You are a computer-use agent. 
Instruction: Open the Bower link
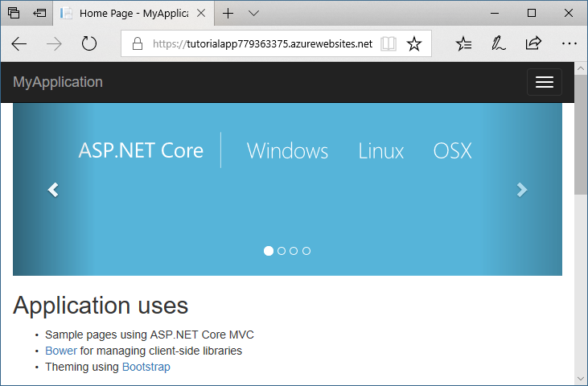coord(61,351)
